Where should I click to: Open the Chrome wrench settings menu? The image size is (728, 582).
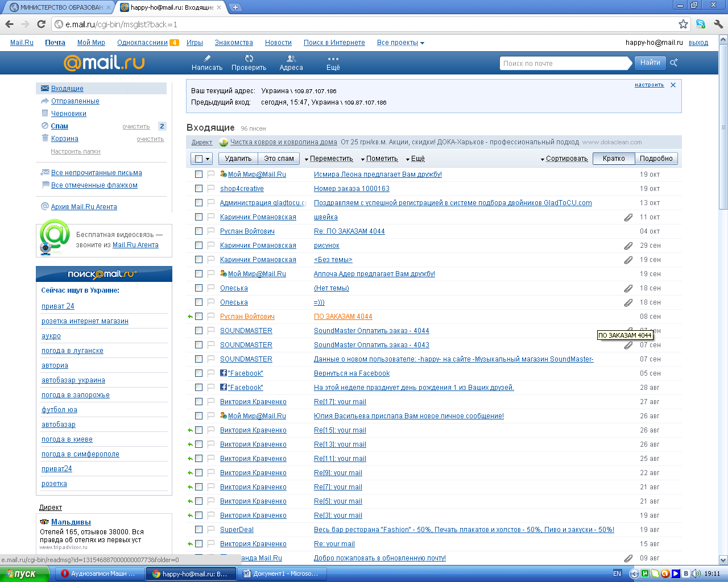(x=718, y=24)
